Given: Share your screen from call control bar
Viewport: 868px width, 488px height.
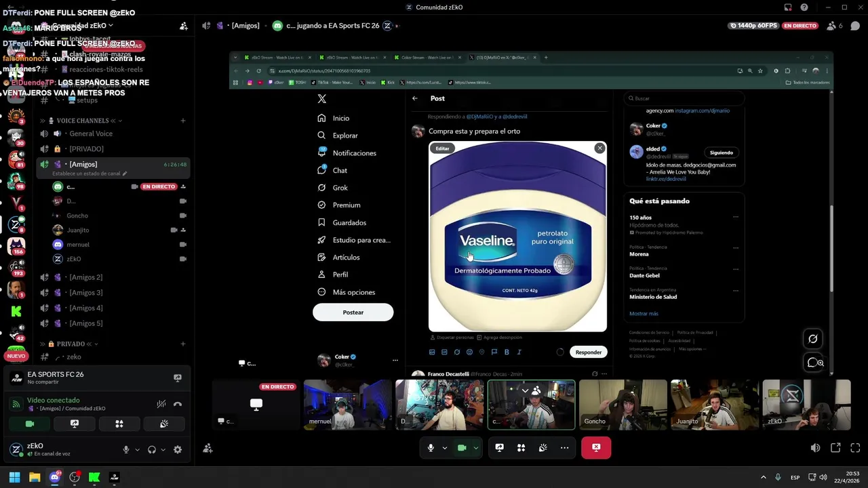Looking at the screenshot, I should 500,447.
